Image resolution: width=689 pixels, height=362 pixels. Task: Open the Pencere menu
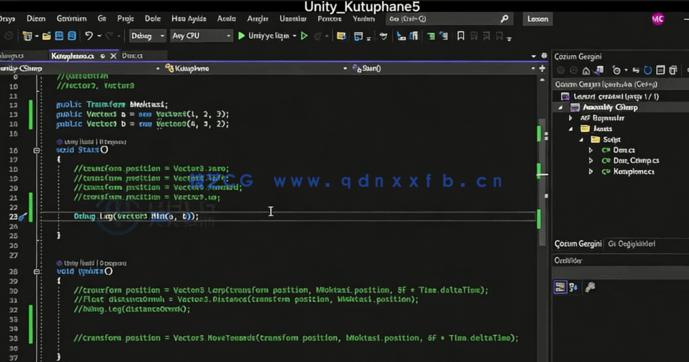330,19
